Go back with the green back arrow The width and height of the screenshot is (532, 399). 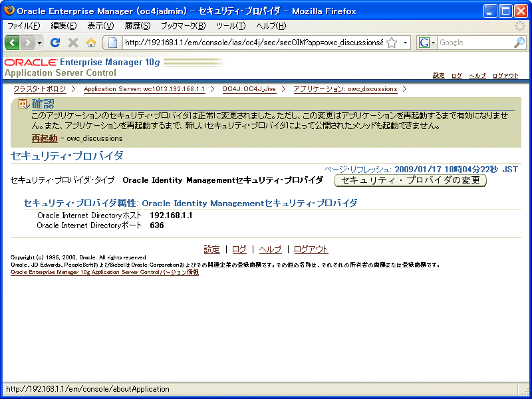tap(12, 43)
